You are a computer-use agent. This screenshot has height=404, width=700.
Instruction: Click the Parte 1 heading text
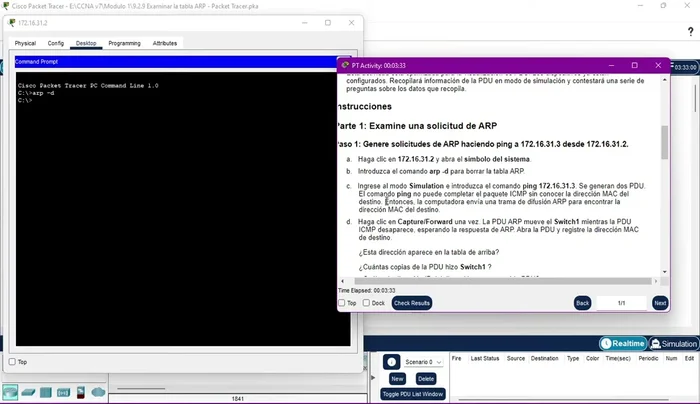click(417, 126)
